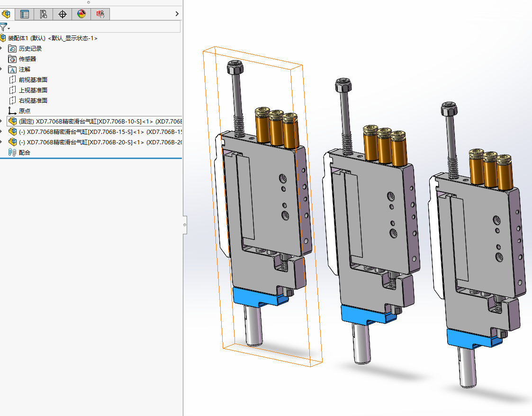Image resolution: width=532 pixels, height=416 pixels.
Task: Select the 前视基准面 front plane
Action: click(33, 80)
